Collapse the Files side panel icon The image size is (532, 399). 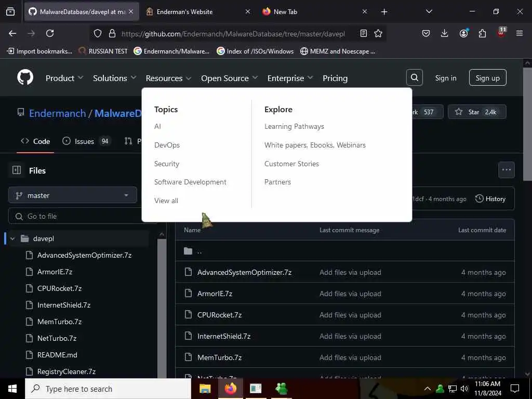pyautogui.click(x=17, y=170)
